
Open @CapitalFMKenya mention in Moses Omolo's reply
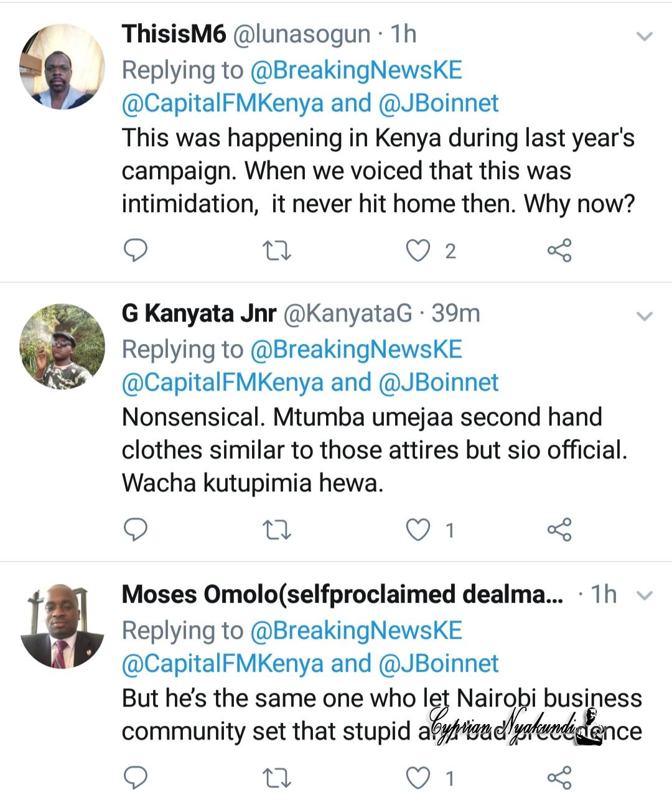tap(223, 664)
